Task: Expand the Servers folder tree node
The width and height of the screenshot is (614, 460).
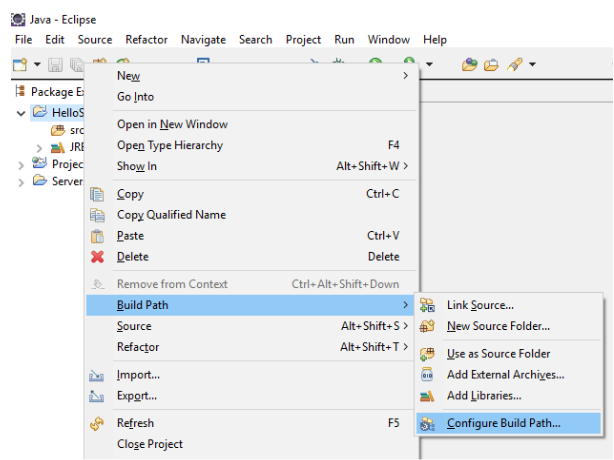Action: tap(22, 181)
